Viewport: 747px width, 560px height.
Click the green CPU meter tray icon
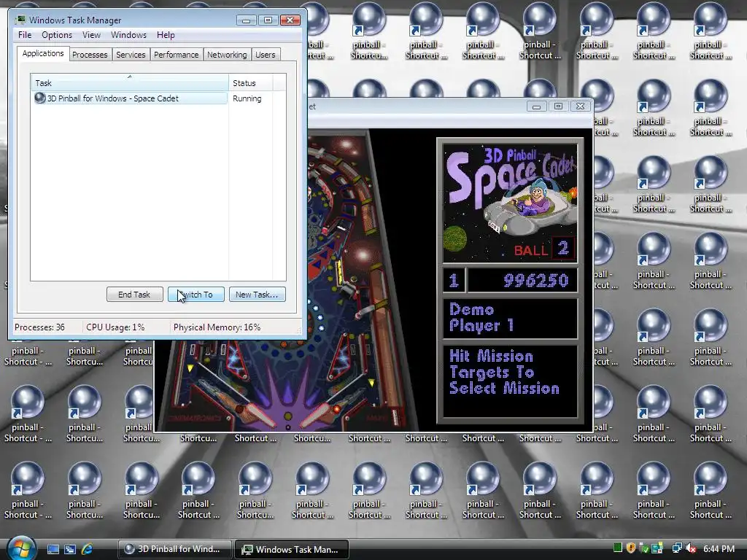coord(618,548)
